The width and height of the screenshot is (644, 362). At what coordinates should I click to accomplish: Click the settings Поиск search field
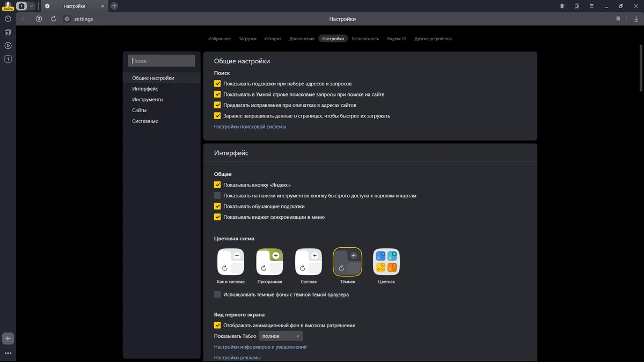[x=162, y=61]
